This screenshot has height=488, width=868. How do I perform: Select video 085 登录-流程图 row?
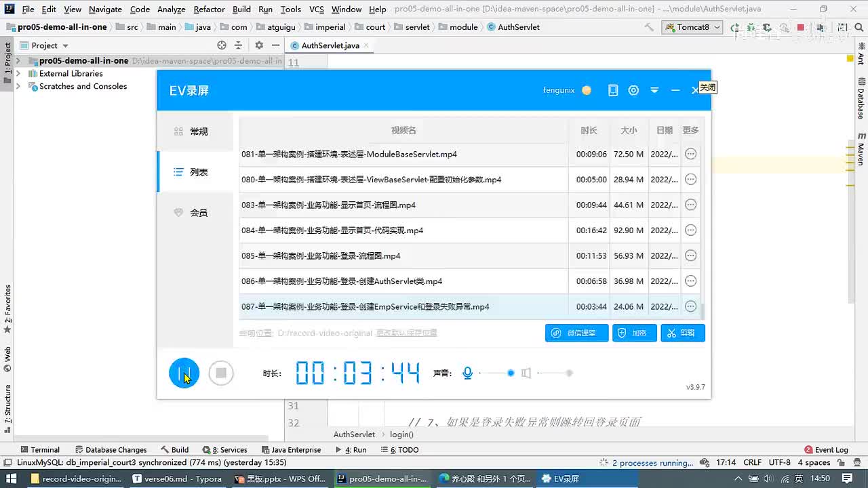469,256
